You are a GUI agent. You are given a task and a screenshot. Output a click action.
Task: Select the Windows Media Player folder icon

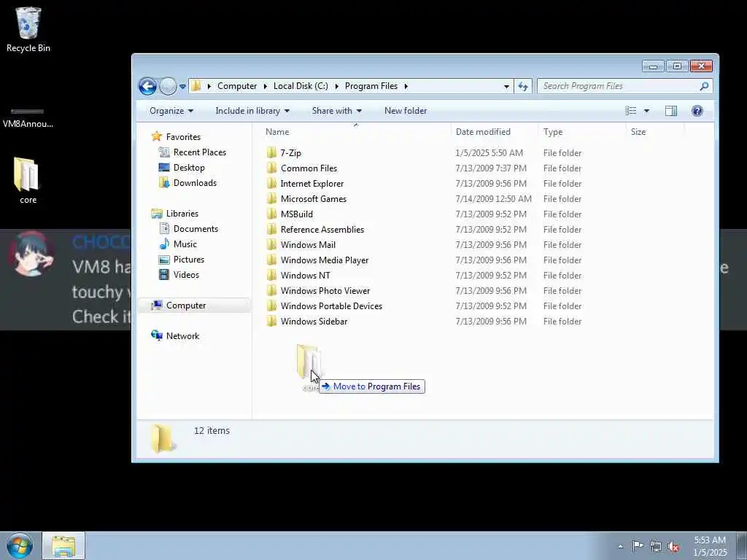(271, 260)
